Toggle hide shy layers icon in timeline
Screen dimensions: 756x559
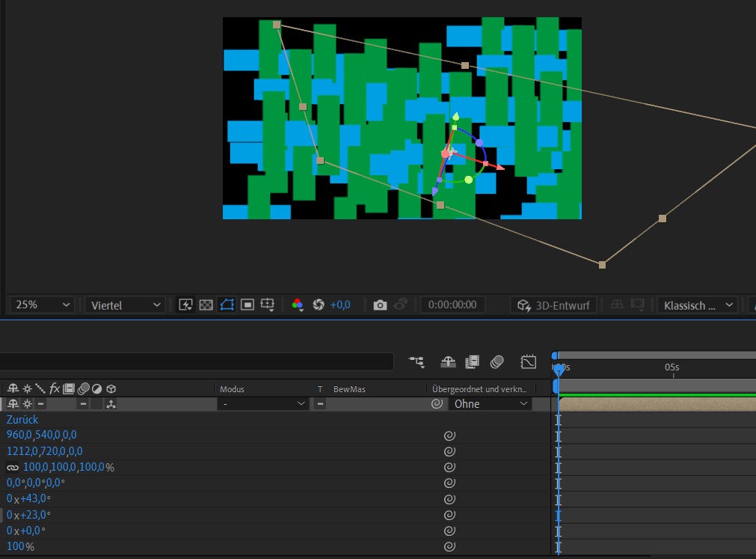448,361
